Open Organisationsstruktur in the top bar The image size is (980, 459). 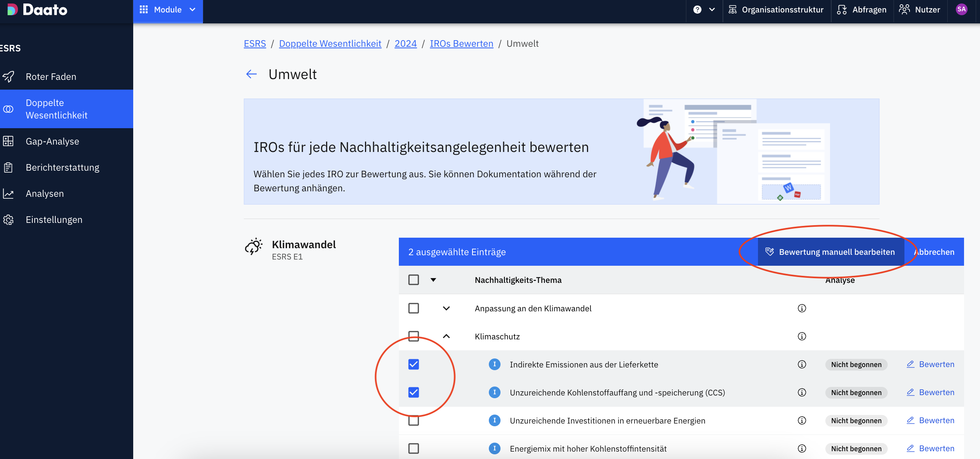pos(777,10)
